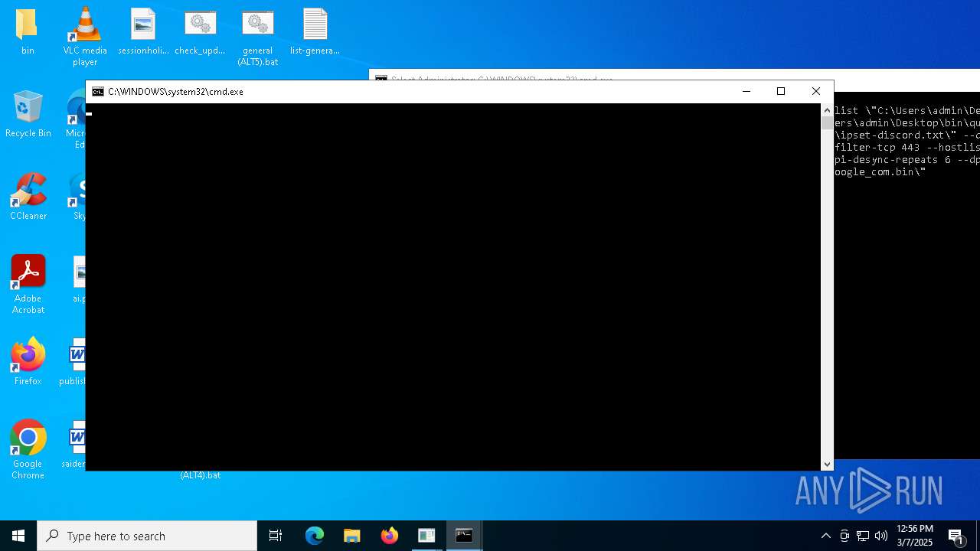Open Adobe Acrobat shortcut

28,285
